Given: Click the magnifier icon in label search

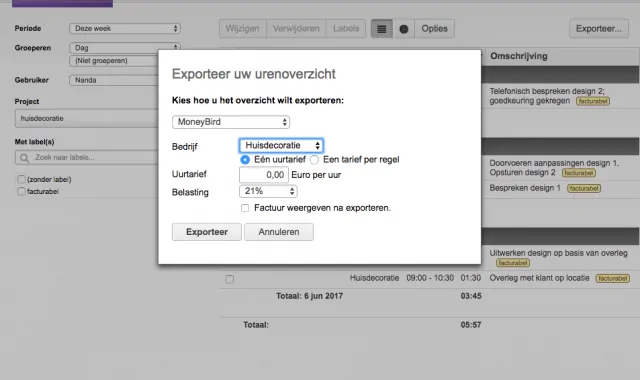Looking at the screenshot, I should pos(24,158).
